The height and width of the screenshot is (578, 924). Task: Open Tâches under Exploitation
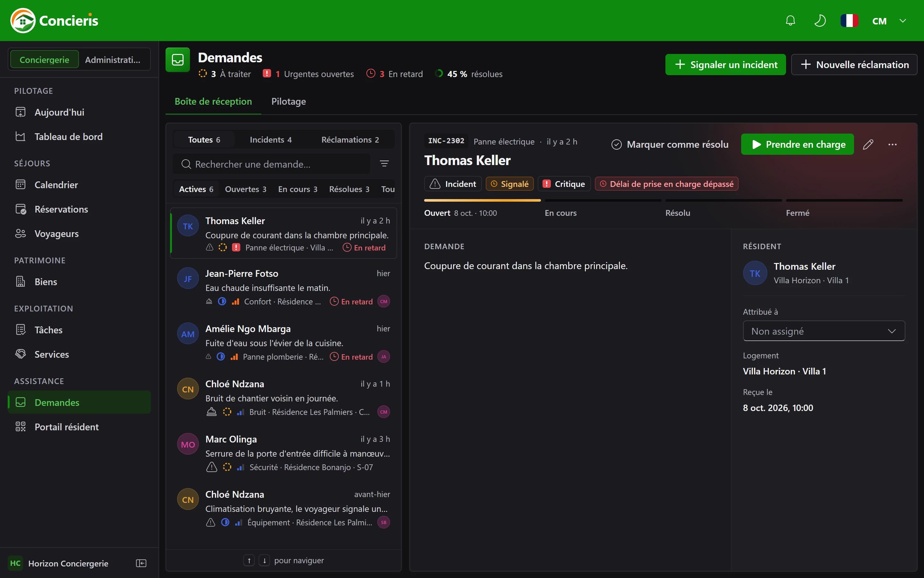click(x=79, y=330)
